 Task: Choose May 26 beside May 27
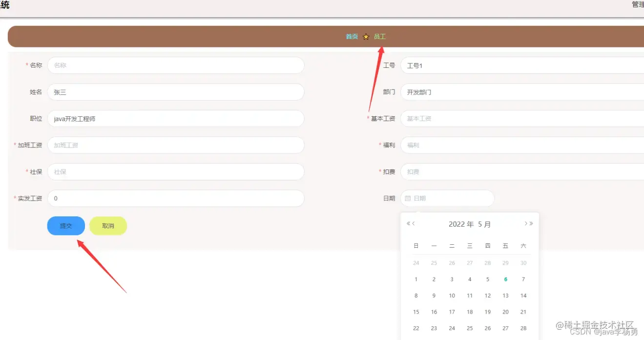[x=488, y=328]
